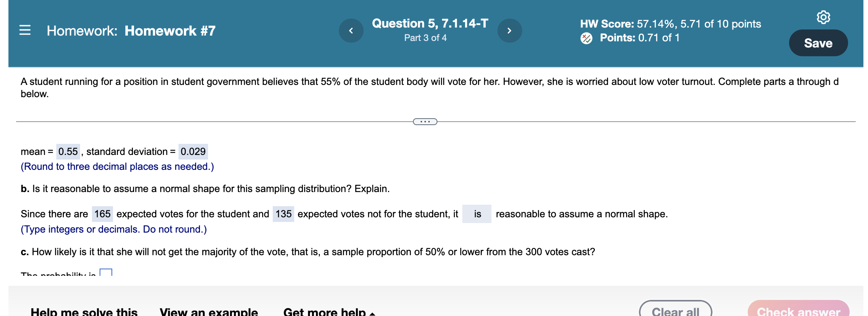Click the 165 expected votes field
This screenshot has height=316, width=868.
click(102, 214)
